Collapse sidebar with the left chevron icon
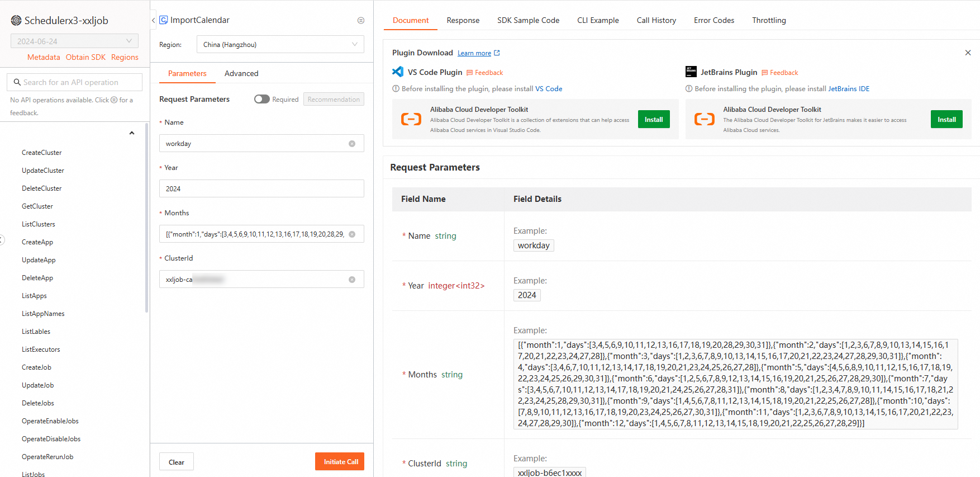 click(153, 20)
